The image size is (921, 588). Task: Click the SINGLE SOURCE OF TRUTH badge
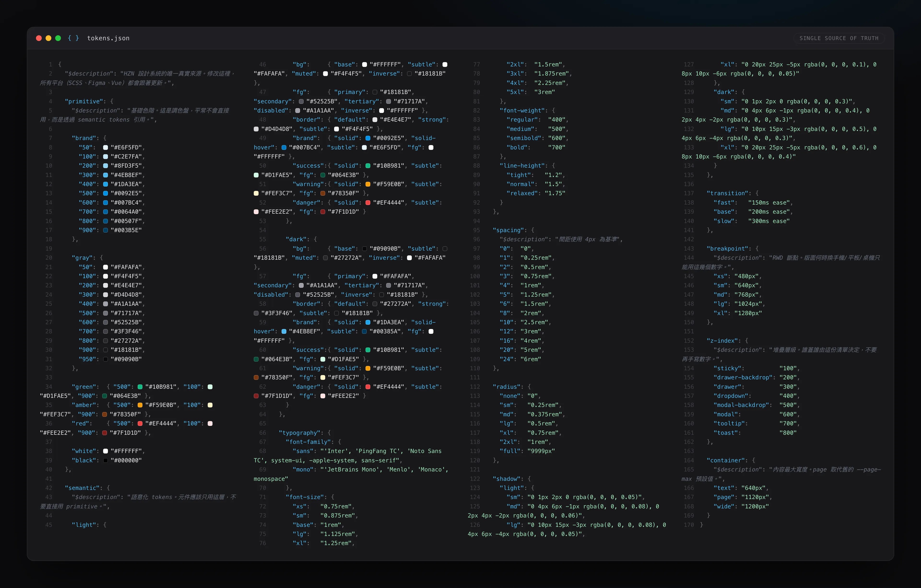pyautogui.click(x=839, y=38)
